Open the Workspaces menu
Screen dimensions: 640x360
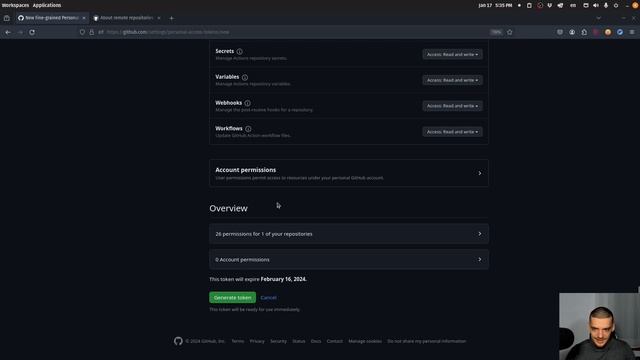point(16,5)
